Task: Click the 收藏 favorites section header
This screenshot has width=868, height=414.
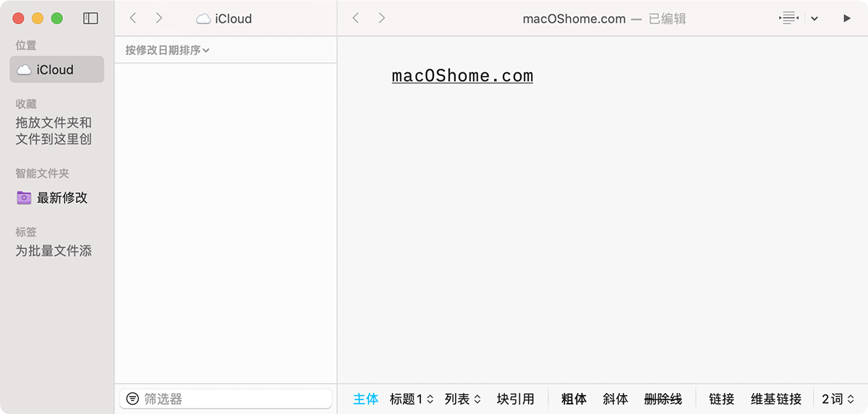Action: point(26,104)
